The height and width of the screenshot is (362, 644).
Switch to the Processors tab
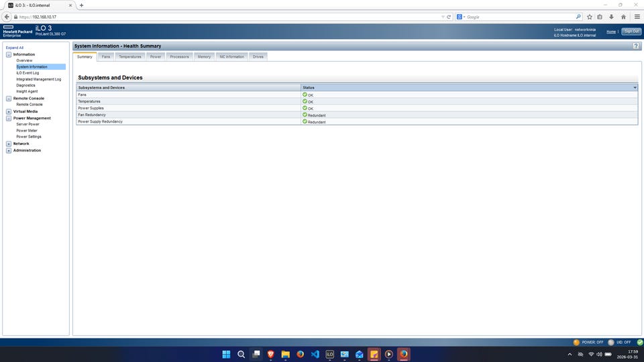pyautogui.click(x=179, y=57)
